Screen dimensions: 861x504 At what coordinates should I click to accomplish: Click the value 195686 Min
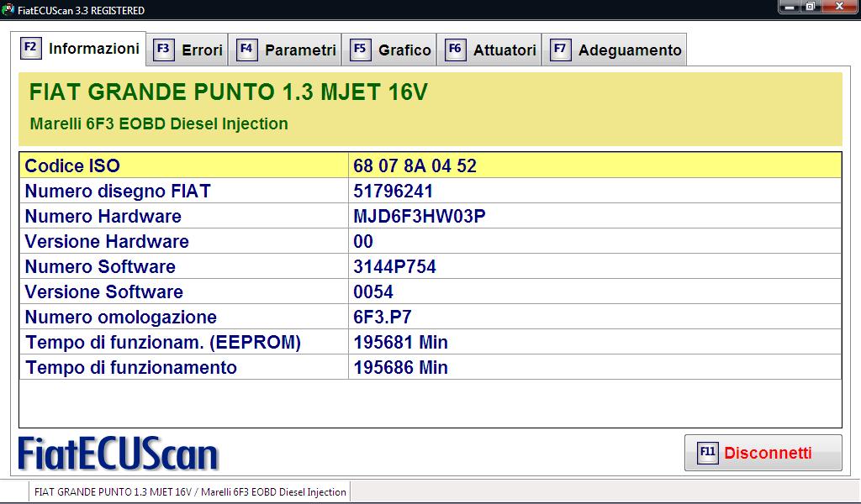(x=401, y=367)
